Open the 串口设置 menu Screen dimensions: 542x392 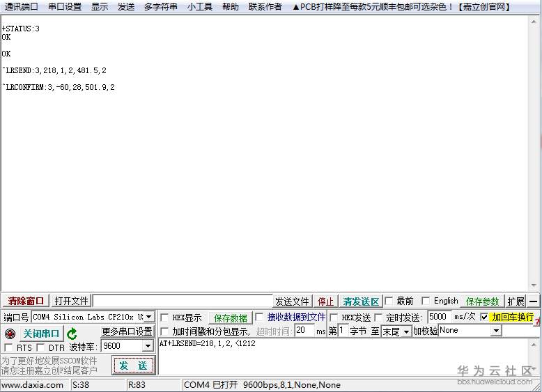pyautogui.click(x=65, y=6)
